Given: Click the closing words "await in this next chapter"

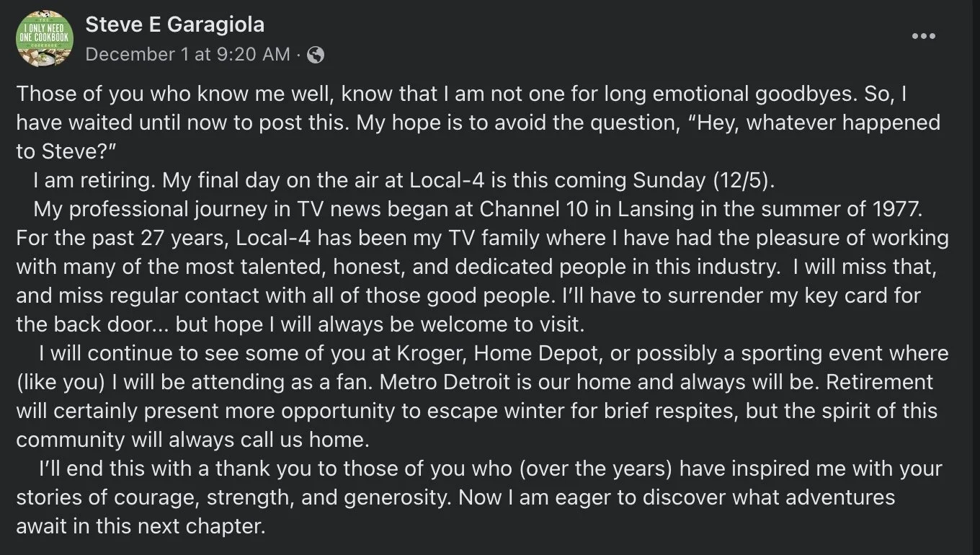Looking at the screenshot, I should pyautogui.click(x=141, y=526).
